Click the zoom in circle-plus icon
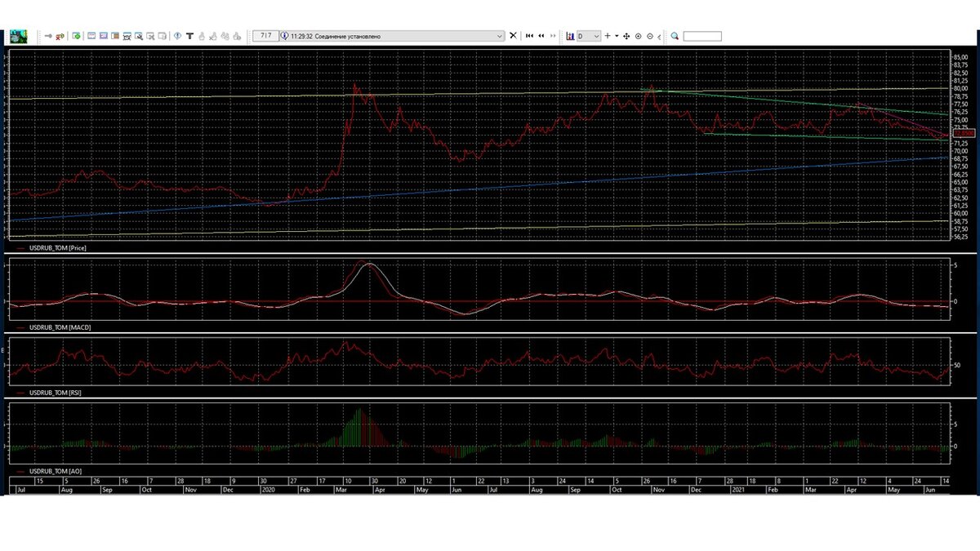Image resolution: width=980 pixels, height=551 pixels. 638,36
